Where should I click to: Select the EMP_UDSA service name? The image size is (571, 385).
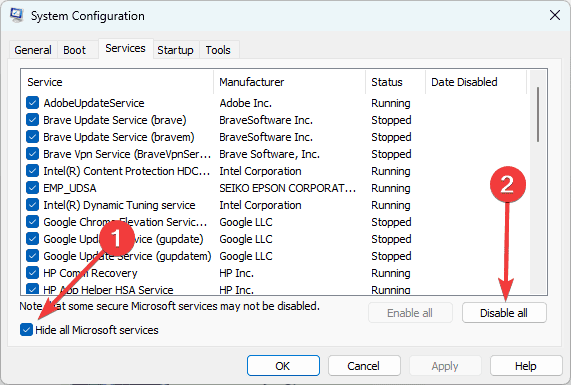pyautogui.click(x=70, y=188)
